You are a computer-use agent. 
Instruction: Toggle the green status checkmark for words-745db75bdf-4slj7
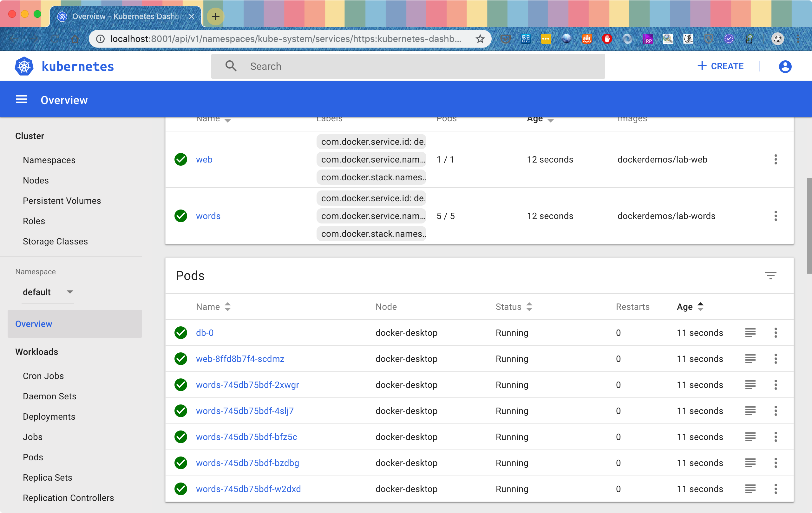[181, 411]
